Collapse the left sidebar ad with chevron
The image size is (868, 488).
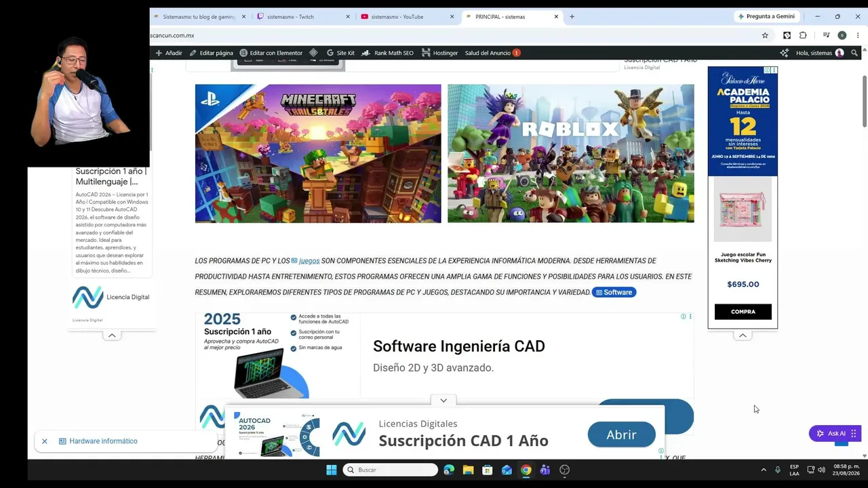(112, 335)
